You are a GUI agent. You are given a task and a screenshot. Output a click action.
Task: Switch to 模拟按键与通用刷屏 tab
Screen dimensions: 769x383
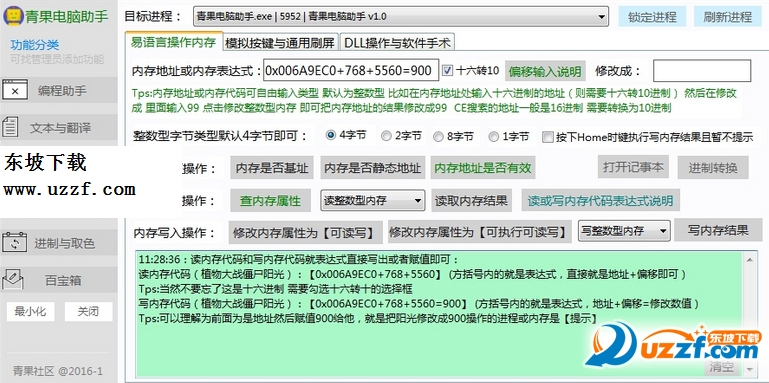pyautogui.click(x=280, y=43)
